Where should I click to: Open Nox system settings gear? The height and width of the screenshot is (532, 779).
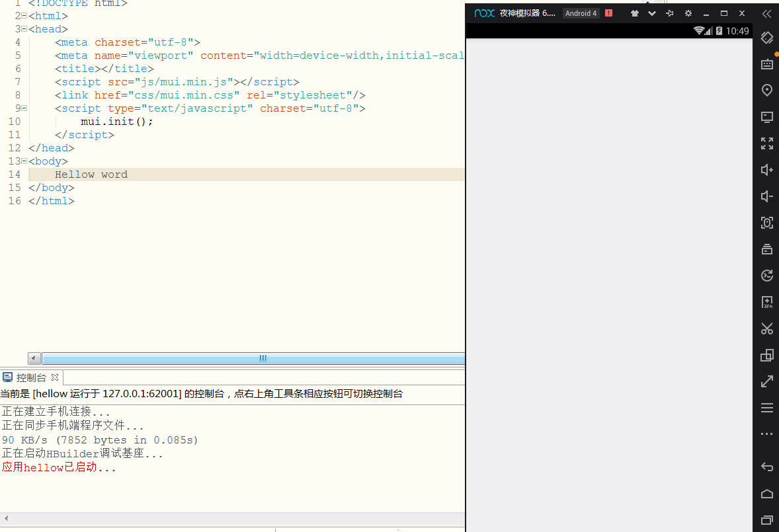(688, 13)
